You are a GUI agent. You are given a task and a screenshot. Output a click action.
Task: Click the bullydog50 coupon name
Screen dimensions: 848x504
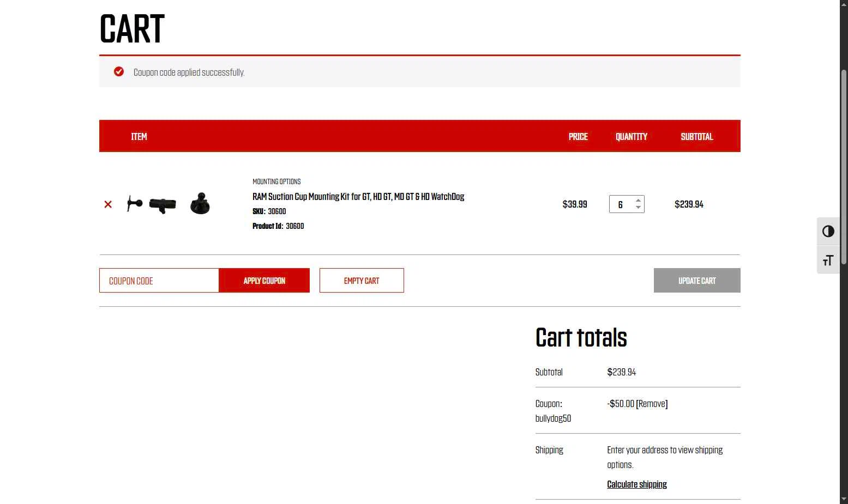click(553, 418)
